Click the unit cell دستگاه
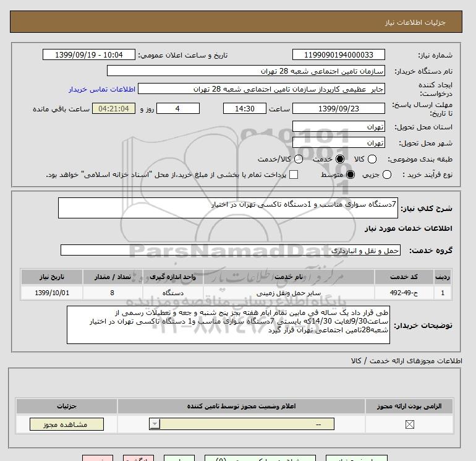Screen dimensions: 476x461 tap(173, 293)
